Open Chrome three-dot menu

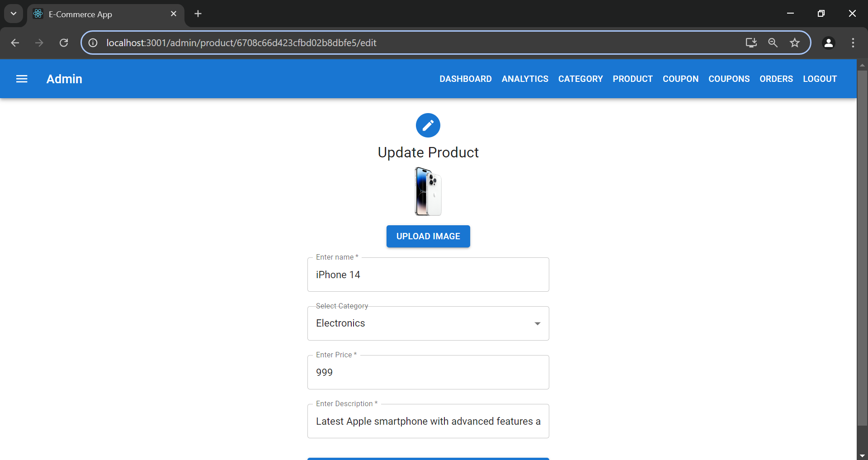coord(853,43)
